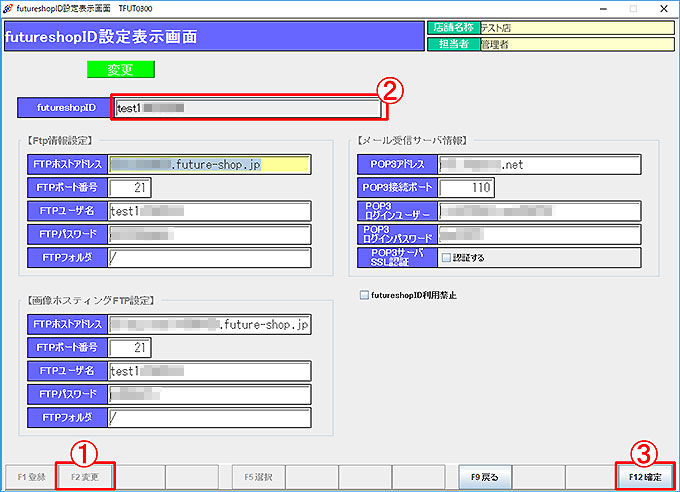
Task: Click the POP3サーバSSL認証 label
Action: pyautogui.click(x=397, y=258)
